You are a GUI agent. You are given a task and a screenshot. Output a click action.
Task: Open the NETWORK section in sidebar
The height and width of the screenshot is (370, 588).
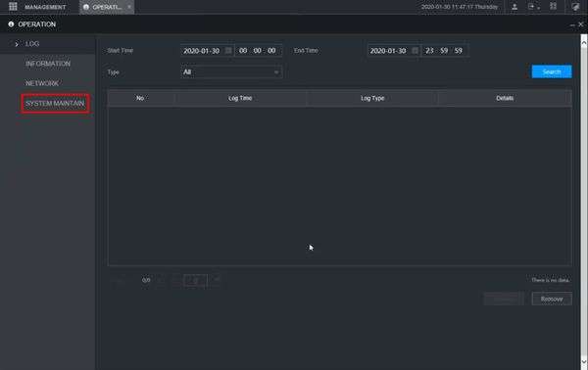(42, 83)
